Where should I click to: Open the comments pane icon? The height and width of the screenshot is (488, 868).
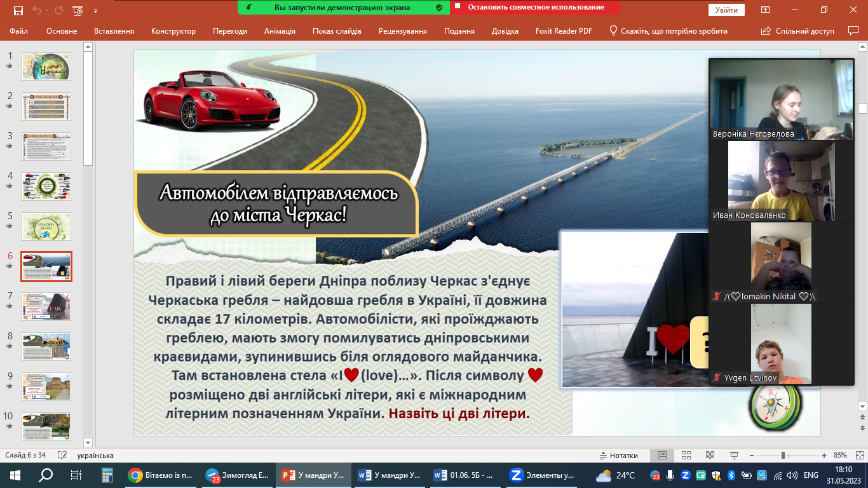click(x=853, y=30)
